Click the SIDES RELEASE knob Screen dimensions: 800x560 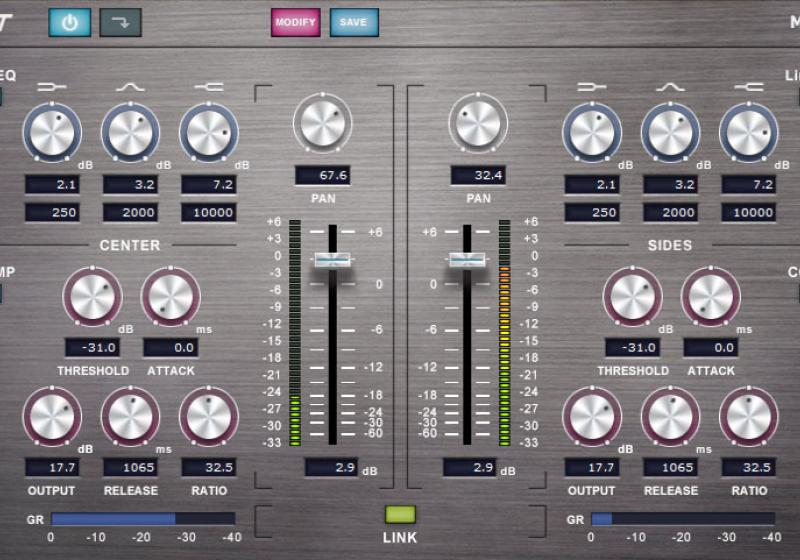tap(670, 416)
